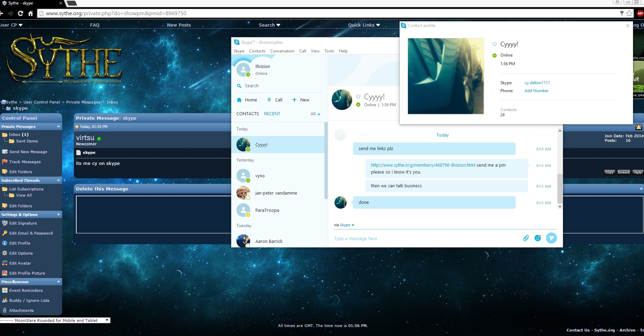Collapse the Settings & Options section
Viewport: 644px width, 336px height.
click(58, 215)
